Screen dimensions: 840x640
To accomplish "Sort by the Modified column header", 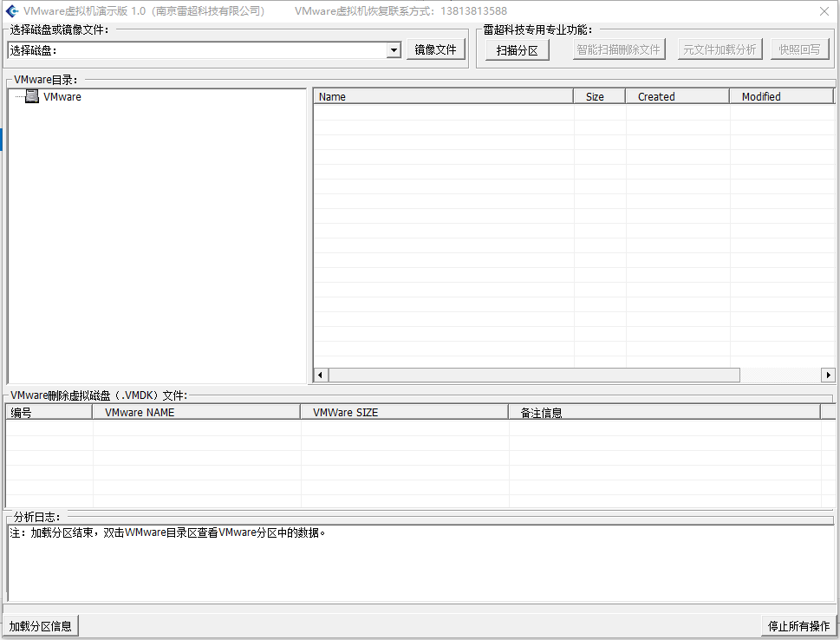I will pyautogui.click(x=781, y=96).
